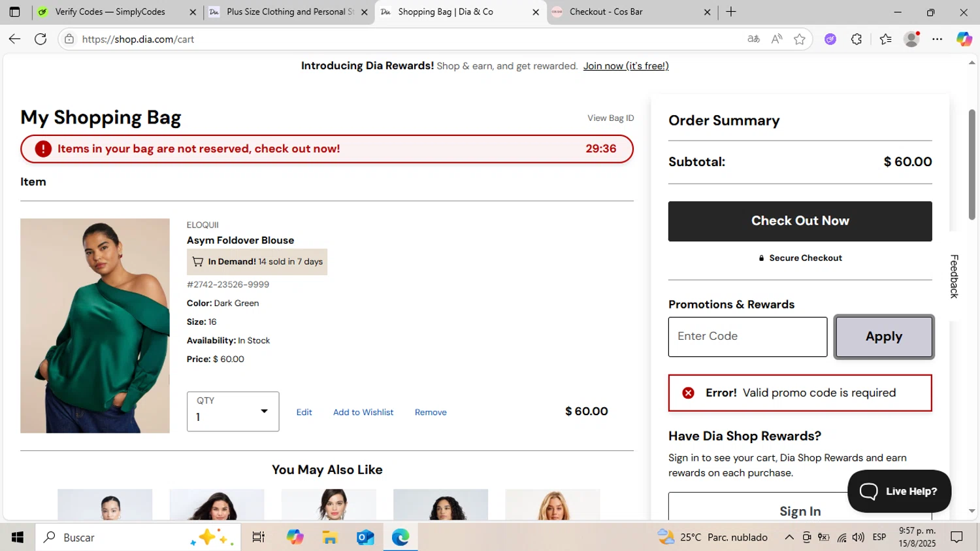This screenshot has width=980, height=551.
Task: Click the Edge icon on the taskbar
Action: 400,537
